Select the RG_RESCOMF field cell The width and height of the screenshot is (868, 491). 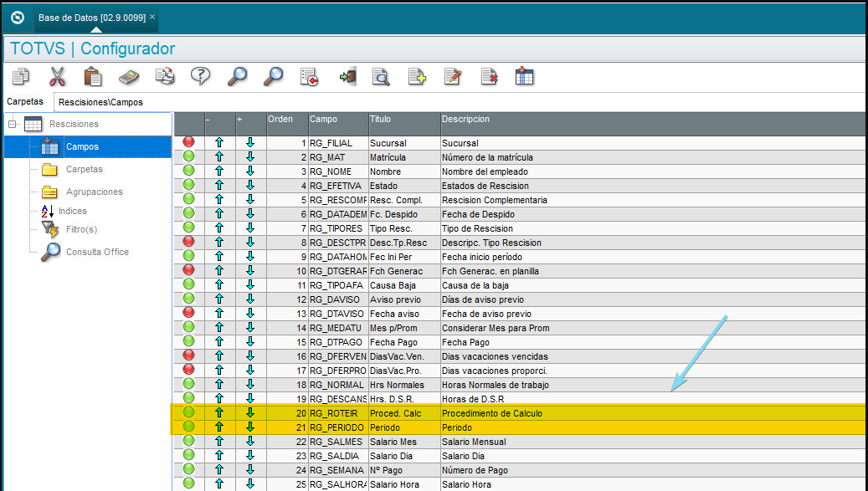coord(338,200)
